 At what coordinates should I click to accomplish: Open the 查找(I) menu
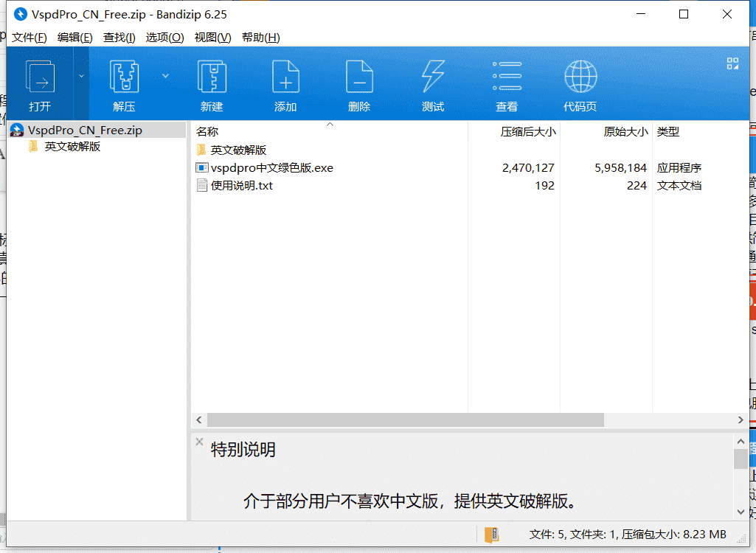(x=119, y=38)
